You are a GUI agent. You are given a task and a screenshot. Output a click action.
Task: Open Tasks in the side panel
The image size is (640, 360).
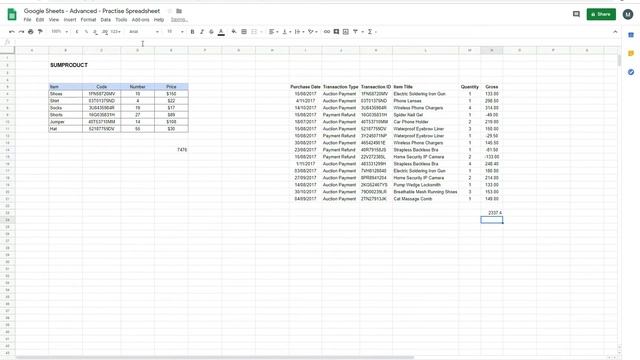pyautogui.click(x=631, y=72)
